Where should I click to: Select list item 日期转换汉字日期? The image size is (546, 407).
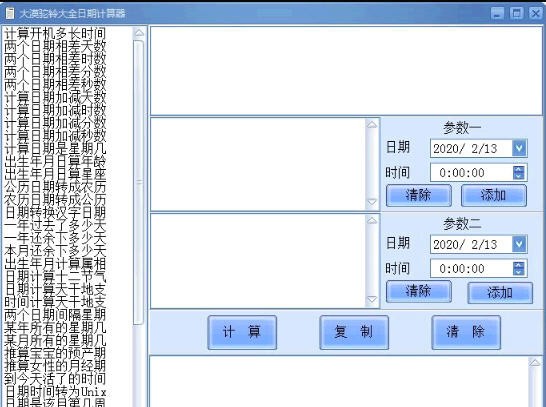click(55, 213)
